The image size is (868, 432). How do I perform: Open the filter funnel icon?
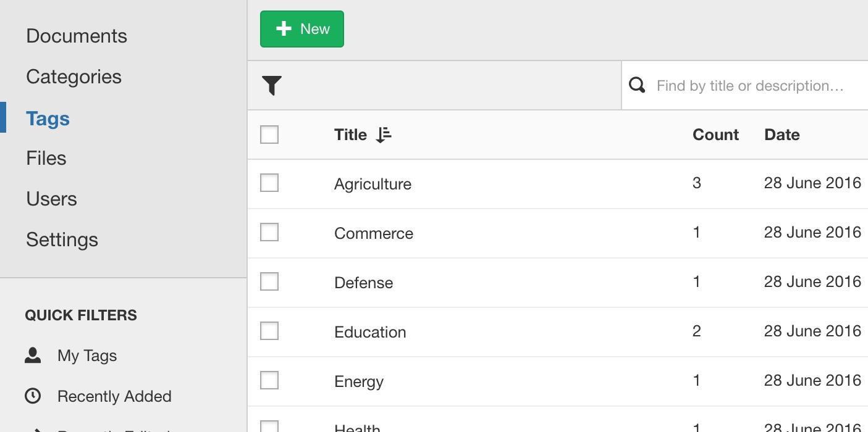[x=272, y=85]
